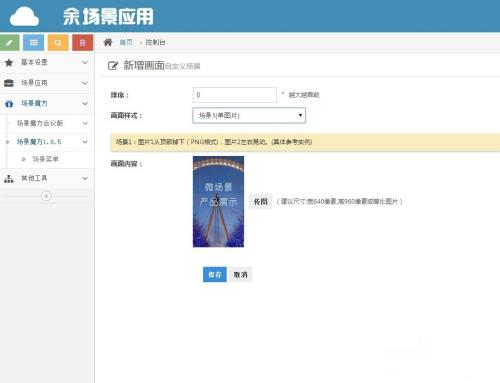Collapse the sidebar with the circular arrow
This screenshot has width=500, height=383.
pos(46,196)
